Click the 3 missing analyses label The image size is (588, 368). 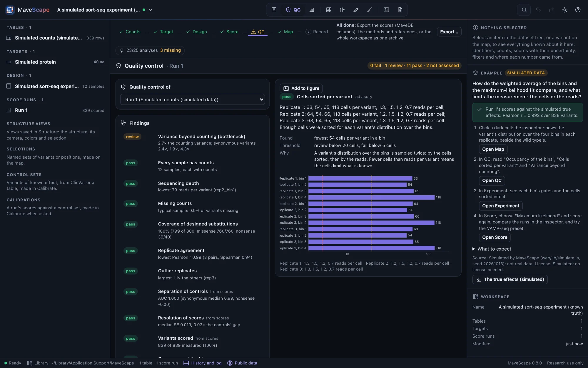pos(171,50)
